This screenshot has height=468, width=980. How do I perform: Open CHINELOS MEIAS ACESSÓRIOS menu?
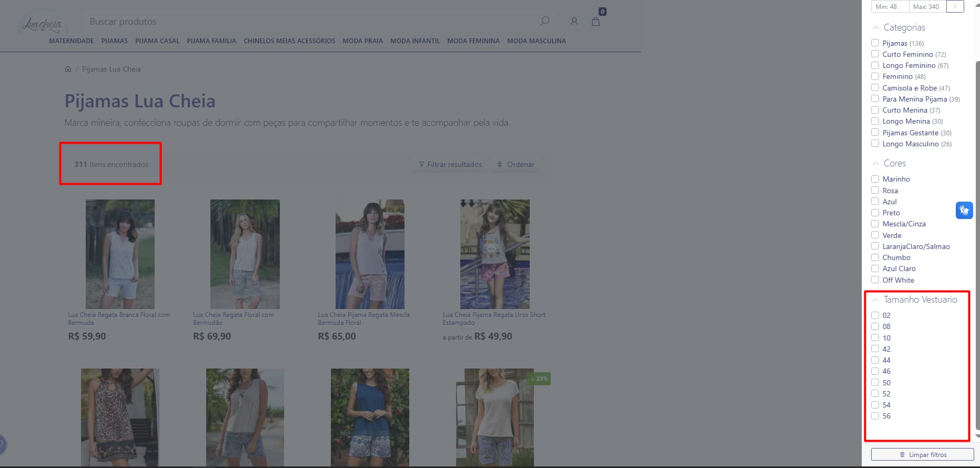pos(289,41)
